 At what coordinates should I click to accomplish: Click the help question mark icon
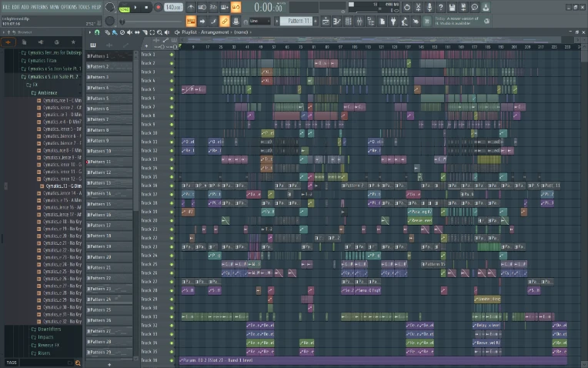click(441, 7)
